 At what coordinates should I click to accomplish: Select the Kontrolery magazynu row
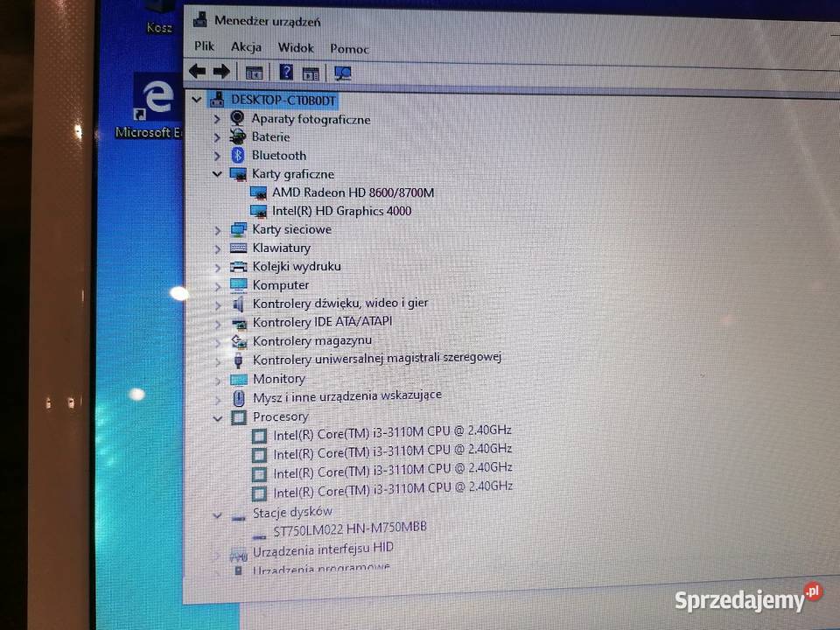click(x=311, y=340)
